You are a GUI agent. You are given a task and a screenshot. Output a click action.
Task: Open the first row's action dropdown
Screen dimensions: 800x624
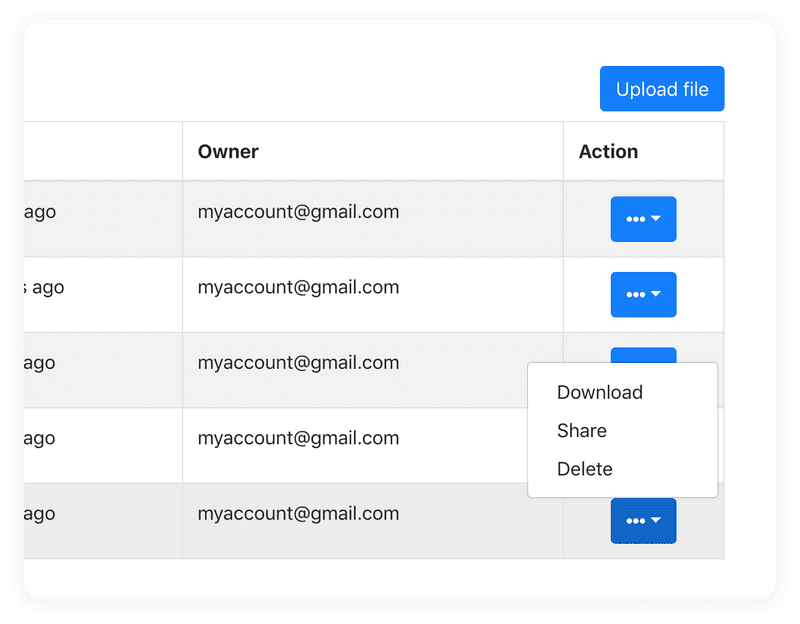[643, 219]
